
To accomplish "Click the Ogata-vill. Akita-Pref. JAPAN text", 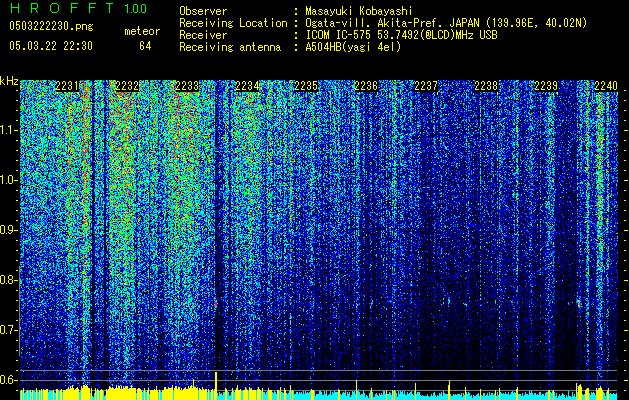I will click(x=392, y=23).
